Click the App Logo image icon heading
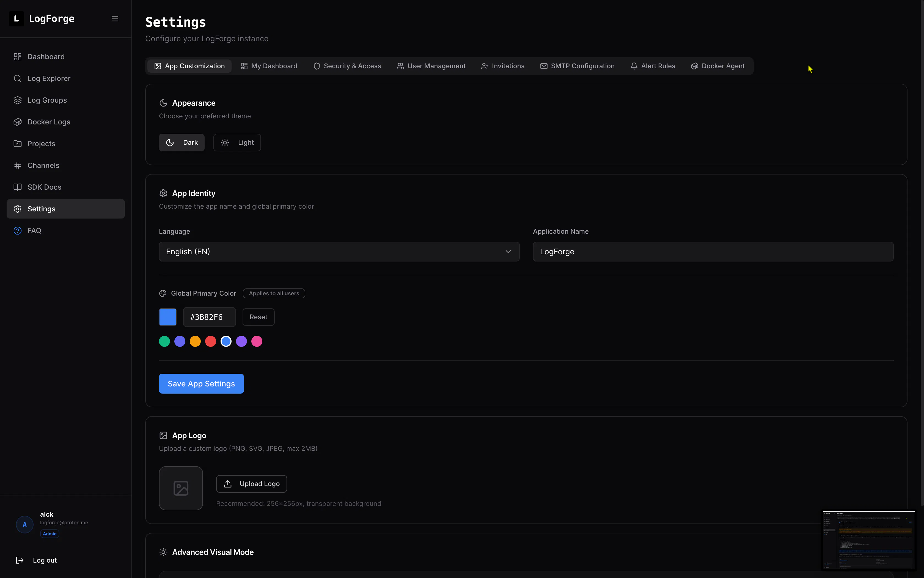 pyautogui.click(x=163, y=435)
